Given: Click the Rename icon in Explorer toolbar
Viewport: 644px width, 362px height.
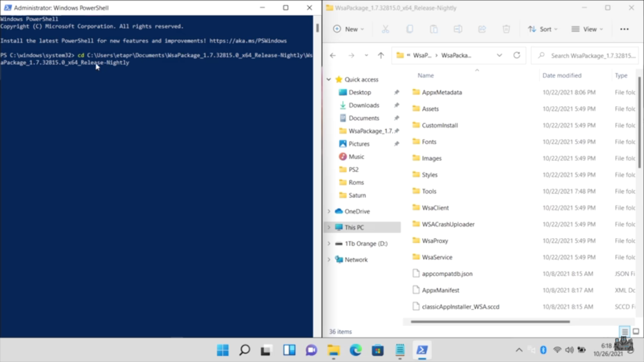Looking at the screenshot, I should coord(458,29).
